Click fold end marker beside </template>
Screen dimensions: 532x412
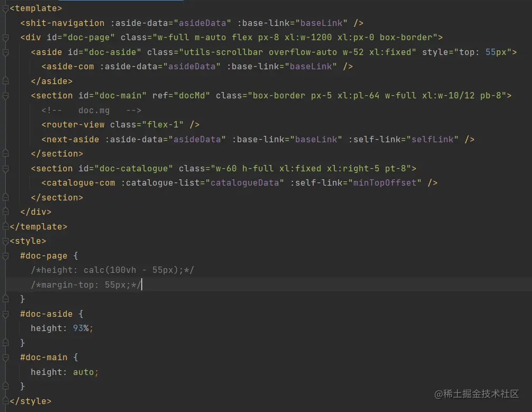tap(5, 226)
